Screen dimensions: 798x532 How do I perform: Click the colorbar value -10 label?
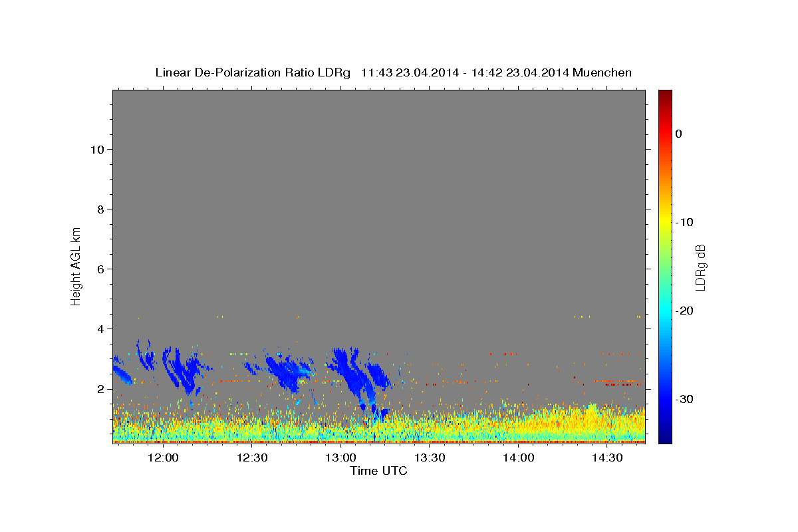684,222
